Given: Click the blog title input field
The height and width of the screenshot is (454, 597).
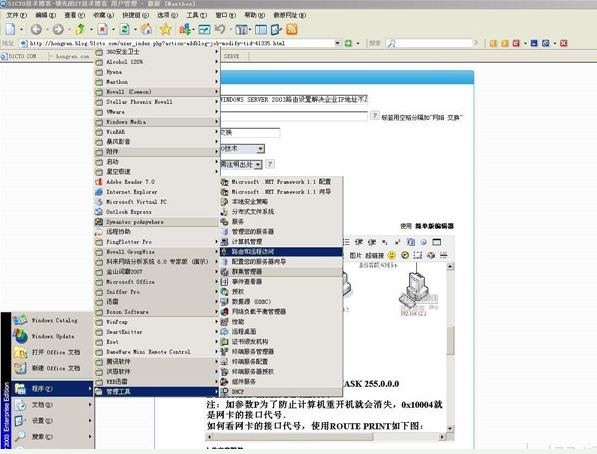Looking at the screenshot, I should (x=294, y=100).
